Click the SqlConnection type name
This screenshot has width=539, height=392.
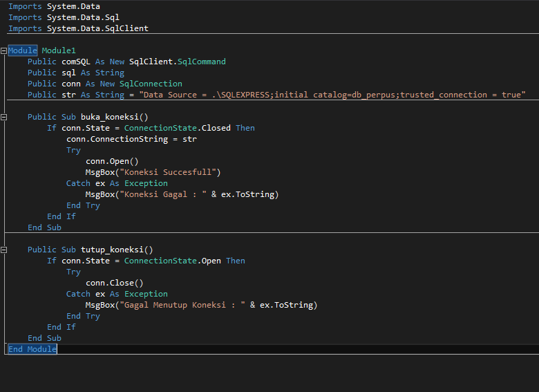coord(151,84)
